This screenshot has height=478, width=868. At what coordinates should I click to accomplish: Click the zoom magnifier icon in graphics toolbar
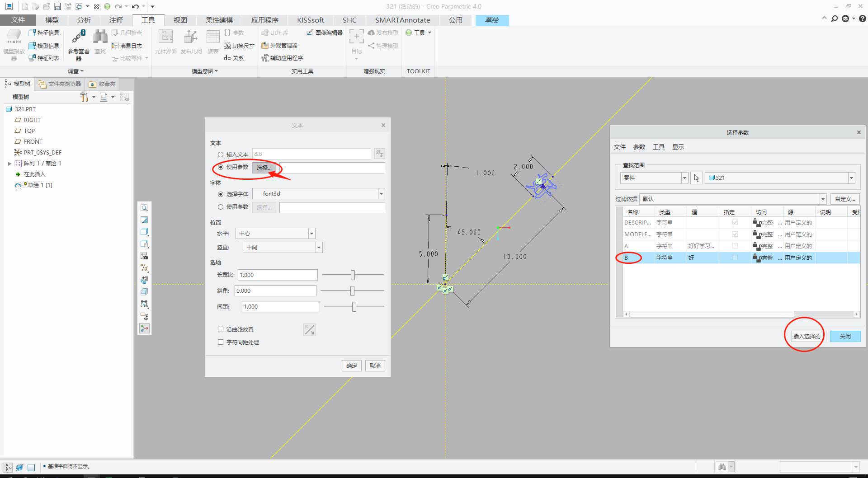[x=144, y=208]
